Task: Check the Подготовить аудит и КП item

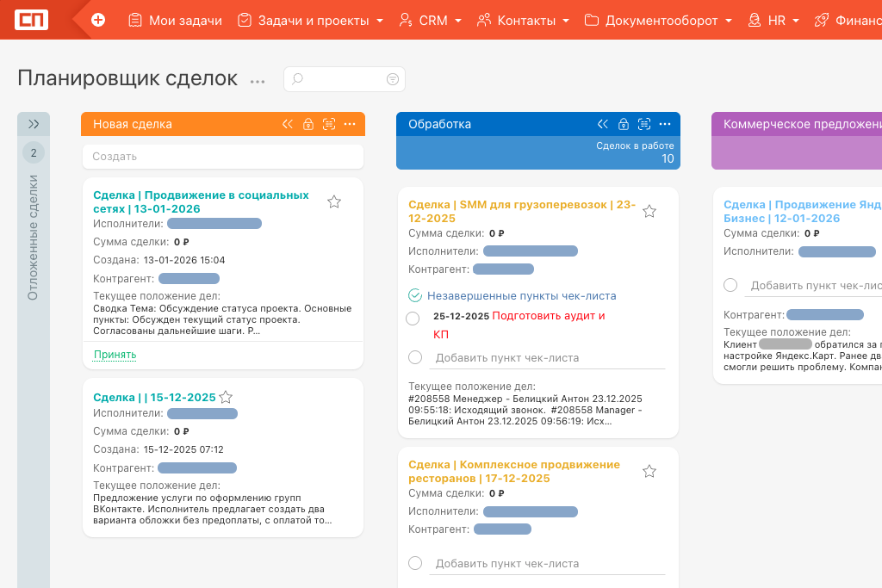Action: coord(413,319)
